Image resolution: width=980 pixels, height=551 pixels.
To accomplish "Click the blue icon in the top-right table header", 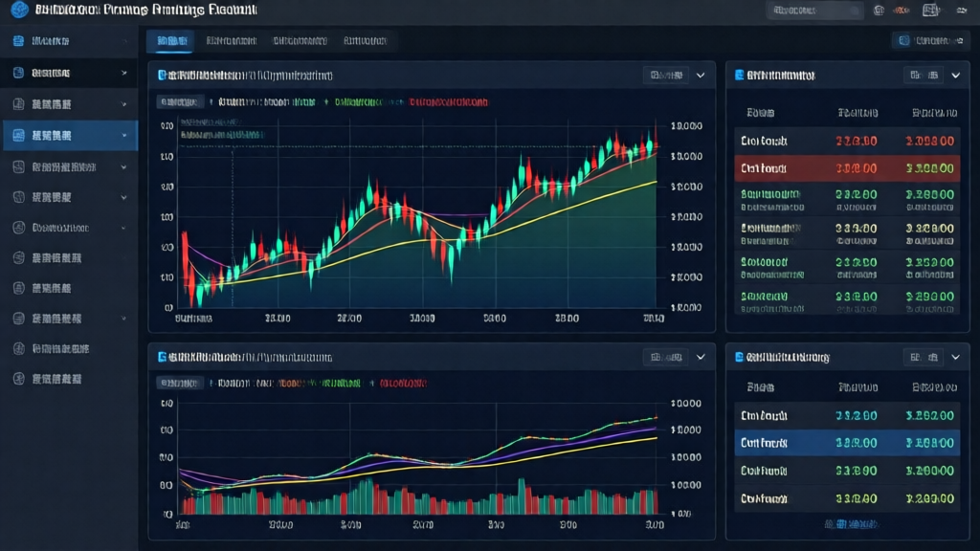I will [x=739, y=75].
